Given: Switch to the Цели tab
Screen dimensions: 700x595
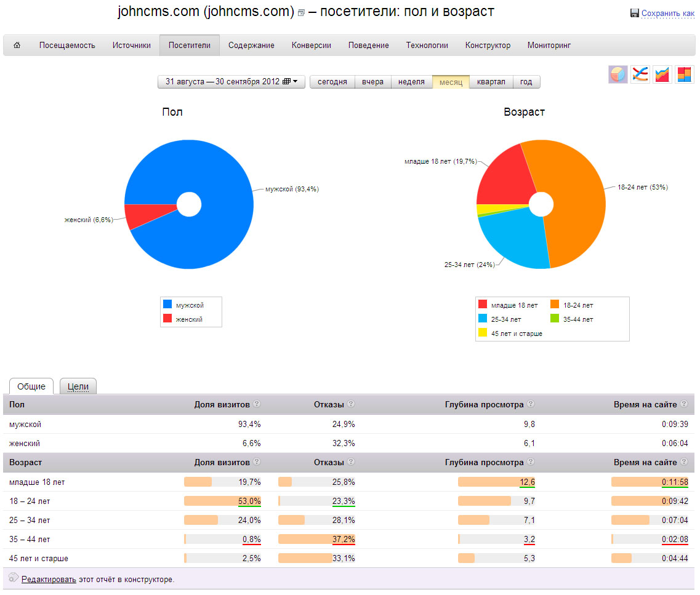Looking at the screenshot, I should [78, 386].
